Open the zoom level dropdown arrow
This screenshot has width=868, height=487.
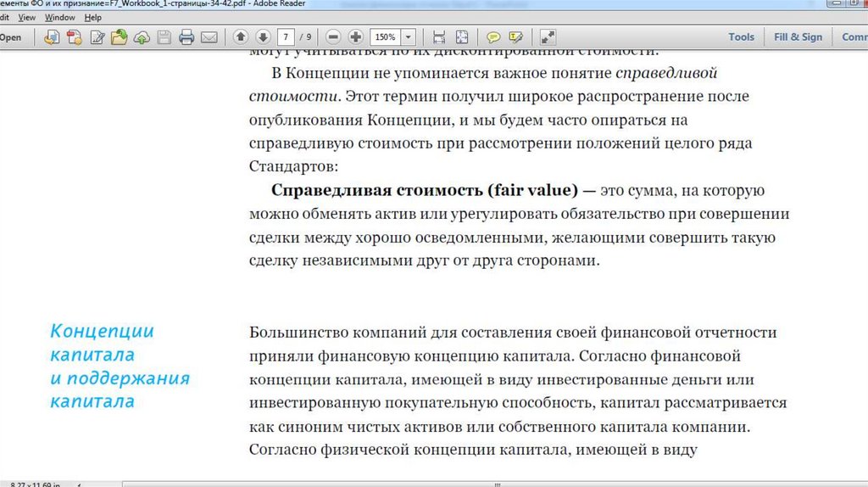coord(408,37)
